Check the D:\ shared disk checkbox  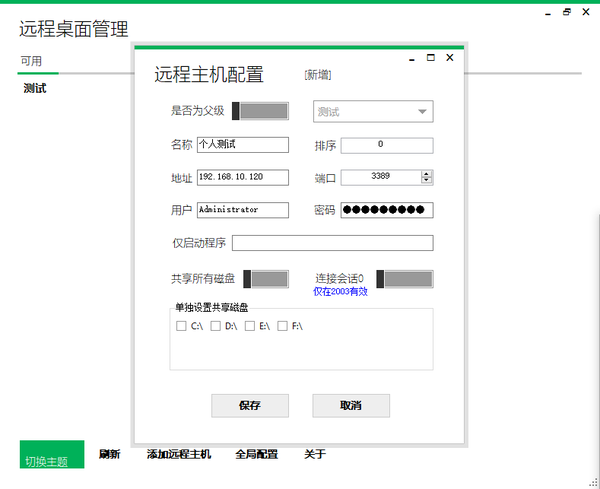215,326
